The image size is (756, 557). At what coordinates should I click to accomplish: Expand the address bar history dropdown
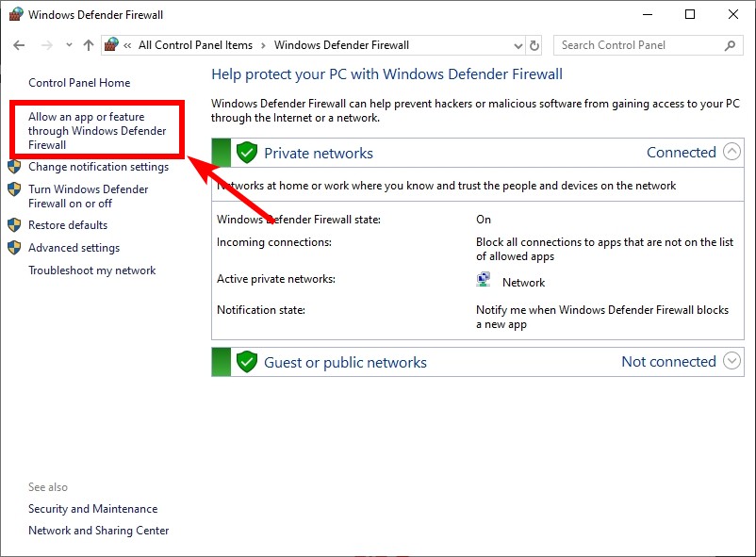[518, 46]
